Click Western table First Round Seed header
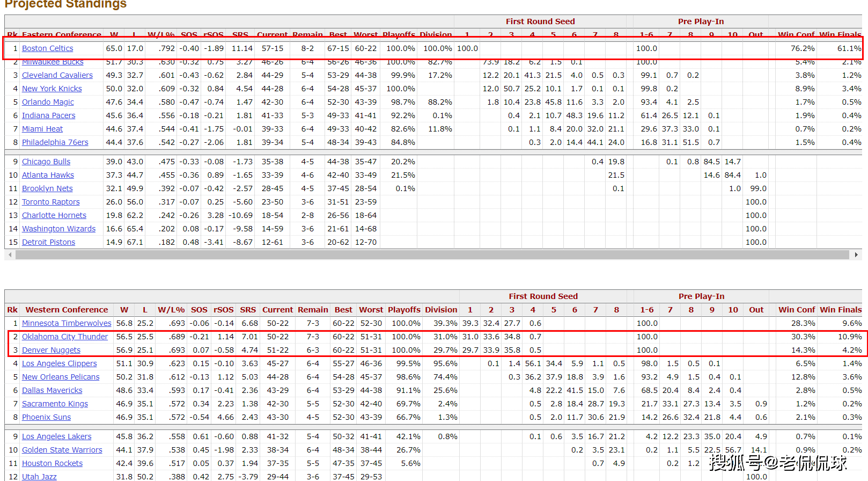868x481 pixels. (543, 296)
